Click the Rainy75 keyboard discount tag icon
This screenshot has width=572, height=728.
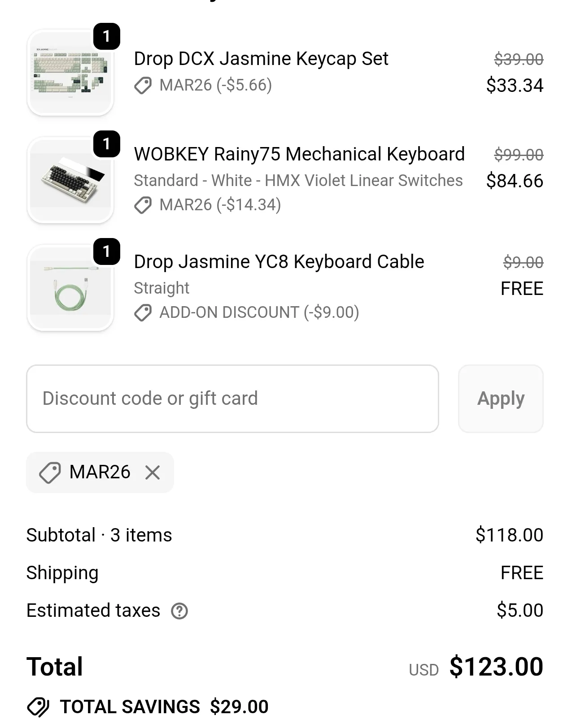(x=143, y=205)
